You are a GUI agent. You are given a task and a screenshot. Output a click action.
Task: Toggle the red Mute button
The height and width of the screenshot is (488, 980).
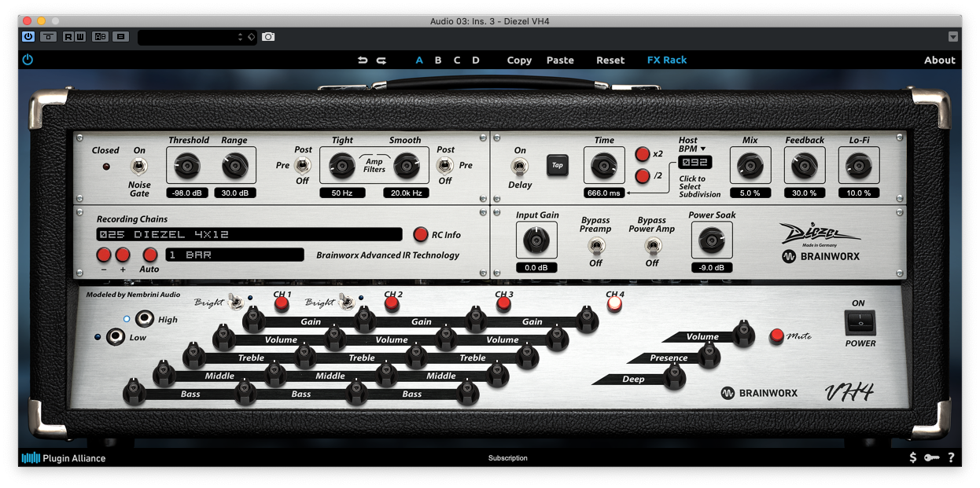[x=777, y=336]
